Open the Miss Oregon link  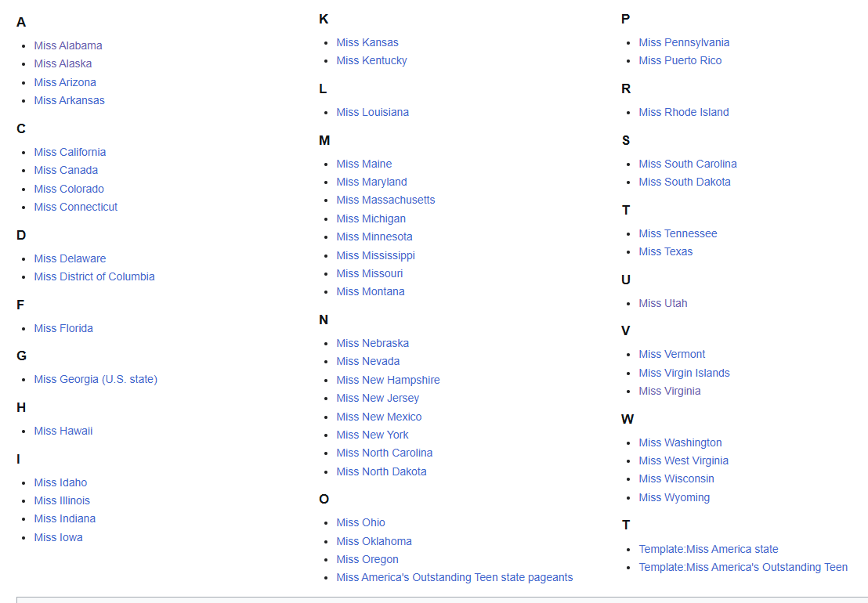[x=367, y=559]
